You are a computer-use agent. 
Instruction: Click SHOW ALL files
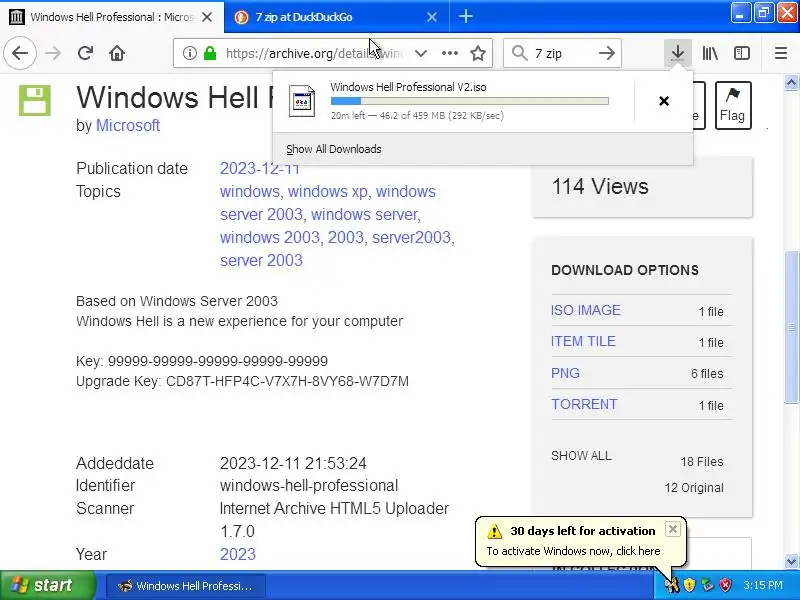[x=581, y=456]
